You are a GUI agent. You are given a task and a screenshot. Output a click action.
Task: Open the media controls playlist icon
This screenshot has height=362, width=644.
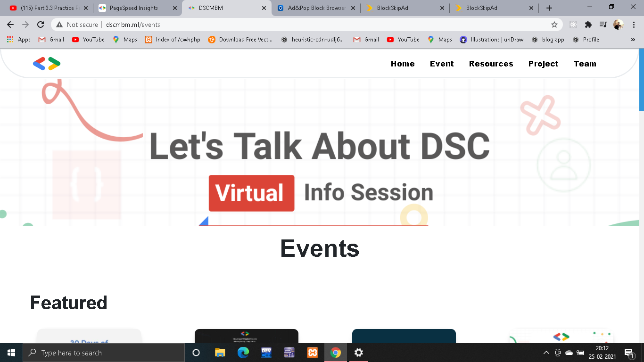click(603, 25)
